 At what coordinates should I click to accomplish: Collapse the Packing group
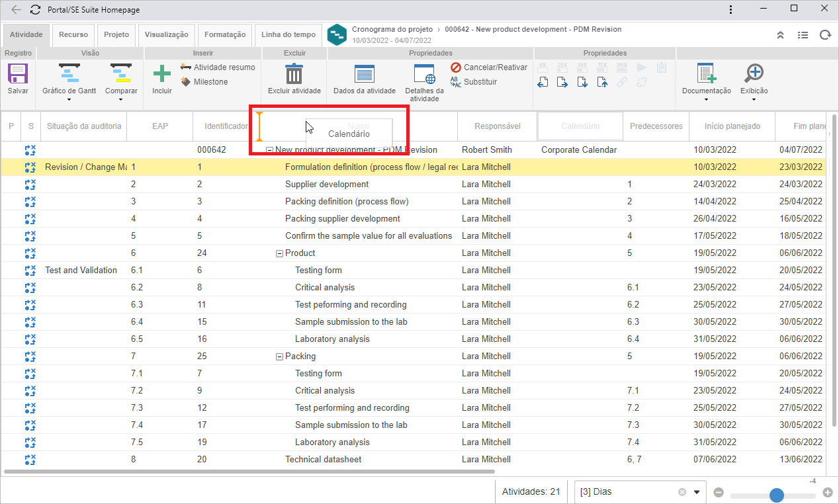279,357
